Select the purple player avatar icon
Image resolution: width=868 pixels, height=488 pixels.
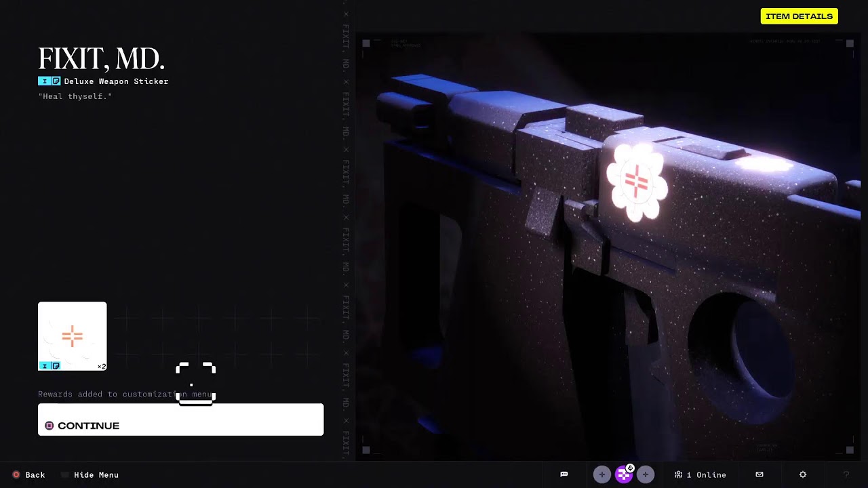click(x=623, y=474)
